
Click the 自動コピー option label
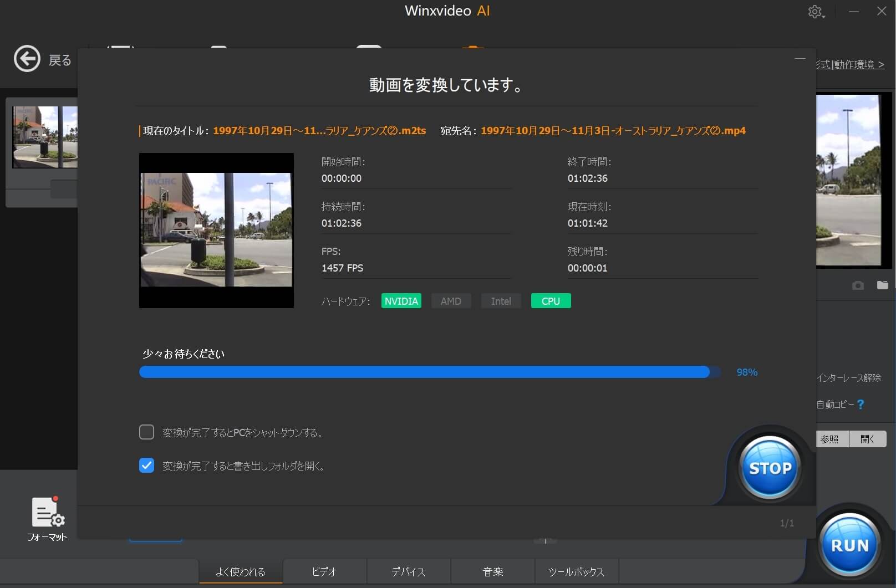(x=835, y=405)
